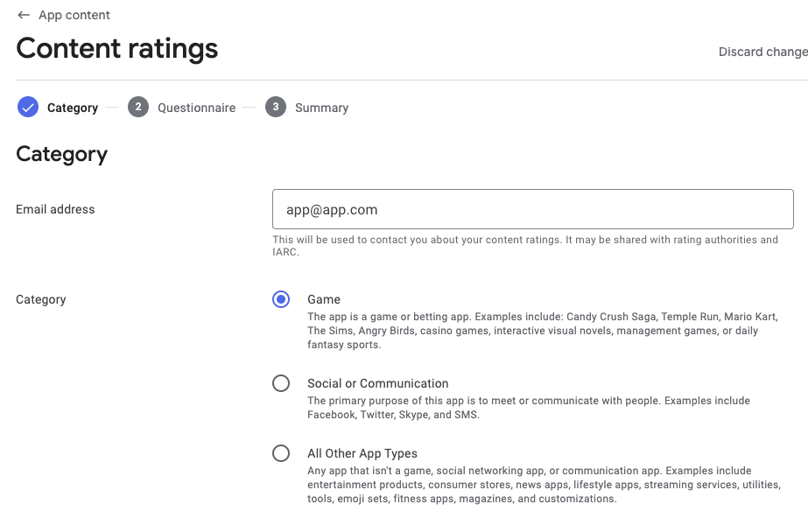Click the Content ratings page title
This screenshot has height=532, width=808.
[117, 49]
